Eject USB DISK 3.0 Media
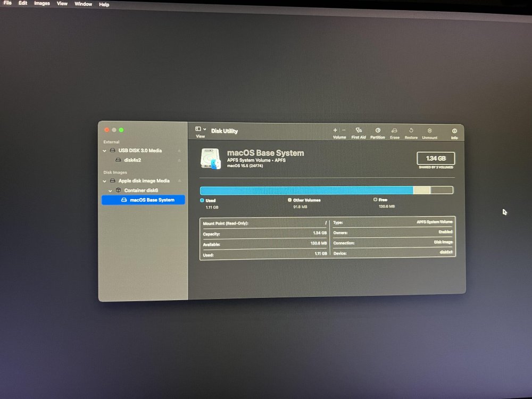The image size is (532, 399). point(179,151)
